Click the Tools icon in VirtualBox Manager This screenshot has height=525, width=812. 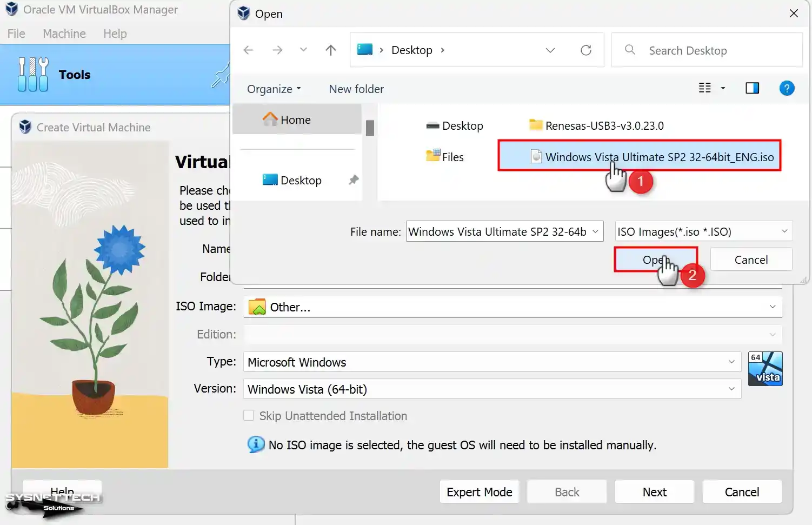click(33, 75)
